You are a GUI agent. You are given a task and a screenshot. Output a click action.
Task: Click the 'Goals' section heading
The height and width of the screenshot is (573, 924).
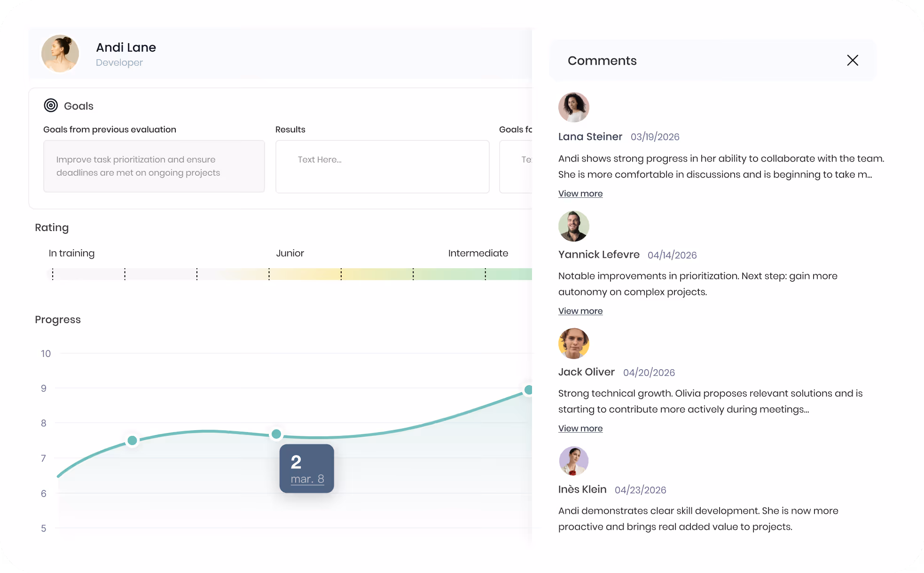(78, 106)
